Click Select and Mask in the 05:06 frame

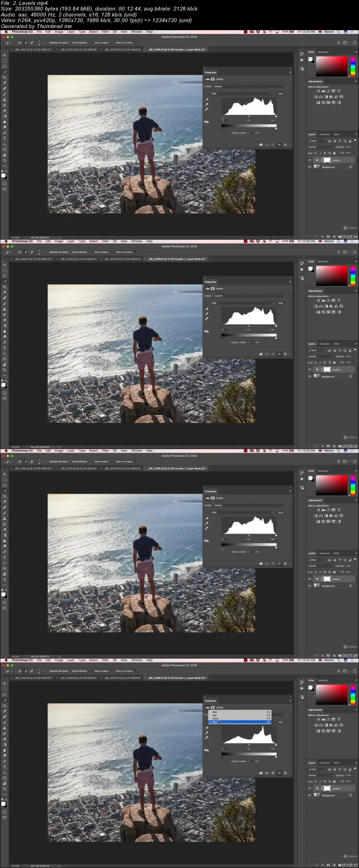tap(124, 252)
